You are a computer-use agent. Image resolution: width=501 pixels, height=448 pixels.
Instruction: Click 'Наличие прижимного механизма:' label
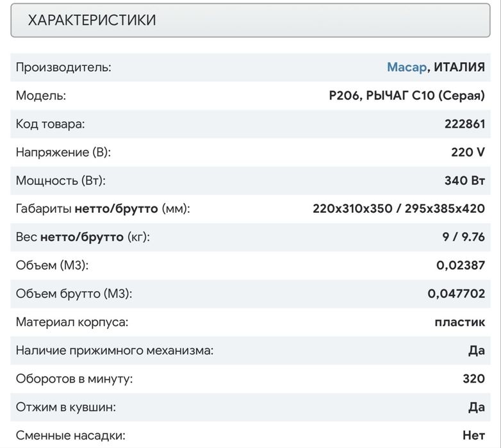(x=115, y=351)
